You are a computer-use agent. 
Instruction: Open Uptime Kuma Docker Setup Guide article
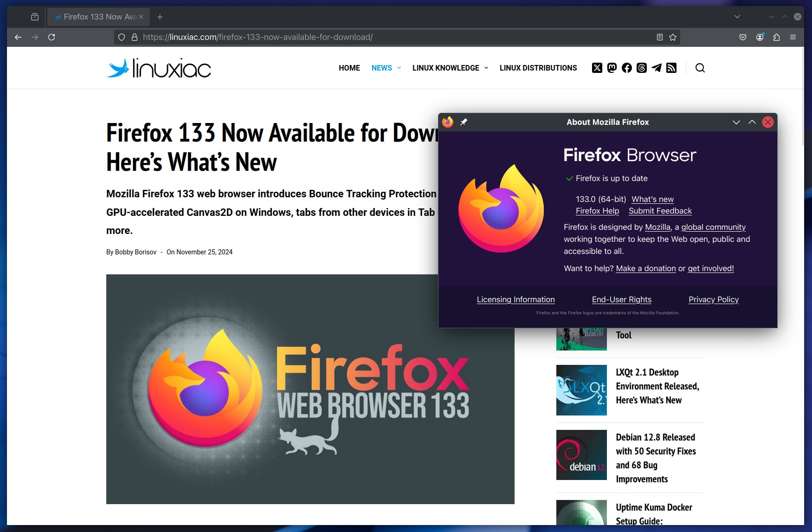pos(654,513)
